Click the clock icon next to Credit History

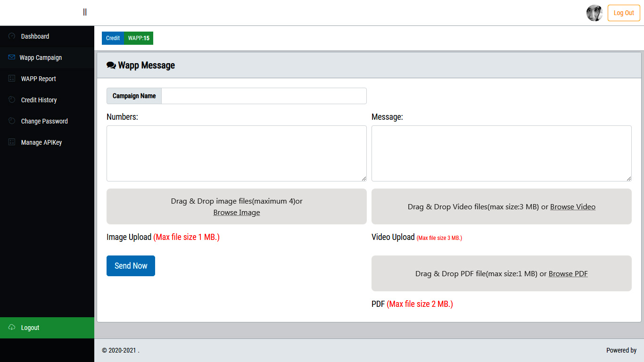(x=11, y=100)
